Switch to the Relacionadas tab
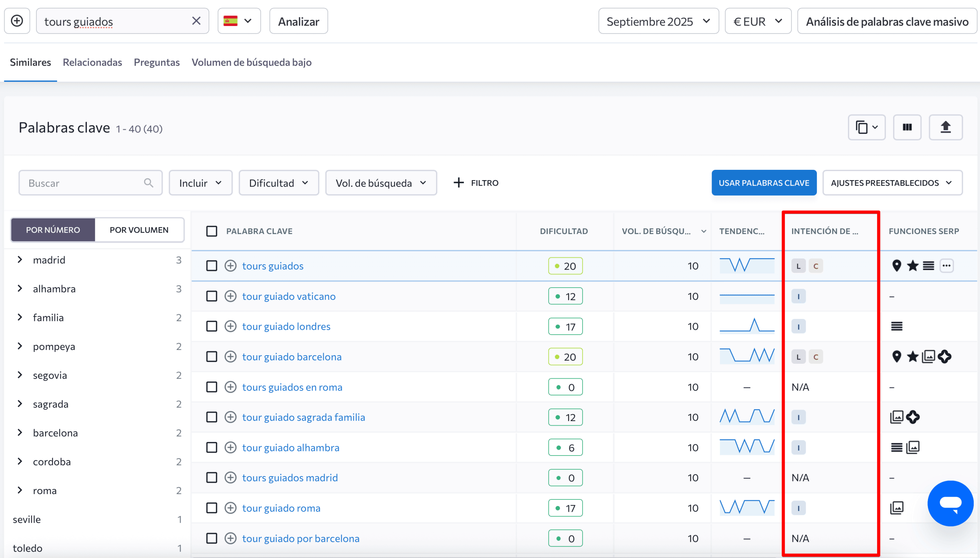This screenshot has width=980, height=558. tap(92, 62)
